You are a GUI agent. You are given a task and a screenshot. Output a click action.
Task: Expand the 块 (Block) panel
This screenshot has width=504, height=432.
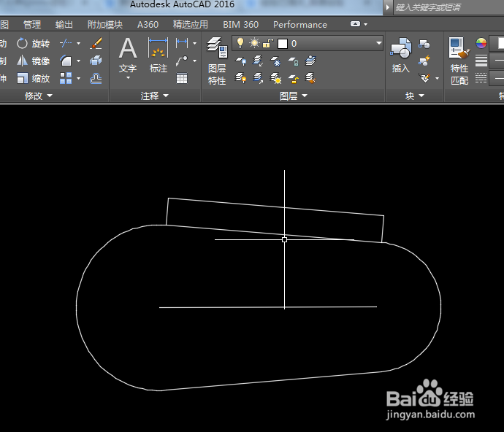(x=415, y=96)
